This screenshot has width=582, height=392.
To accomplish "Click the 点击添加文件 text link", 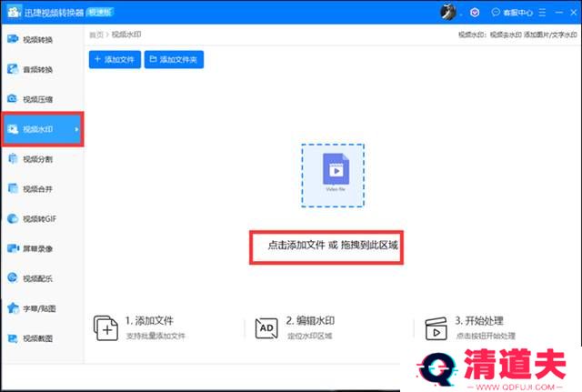I will click(x=296, y=246).
